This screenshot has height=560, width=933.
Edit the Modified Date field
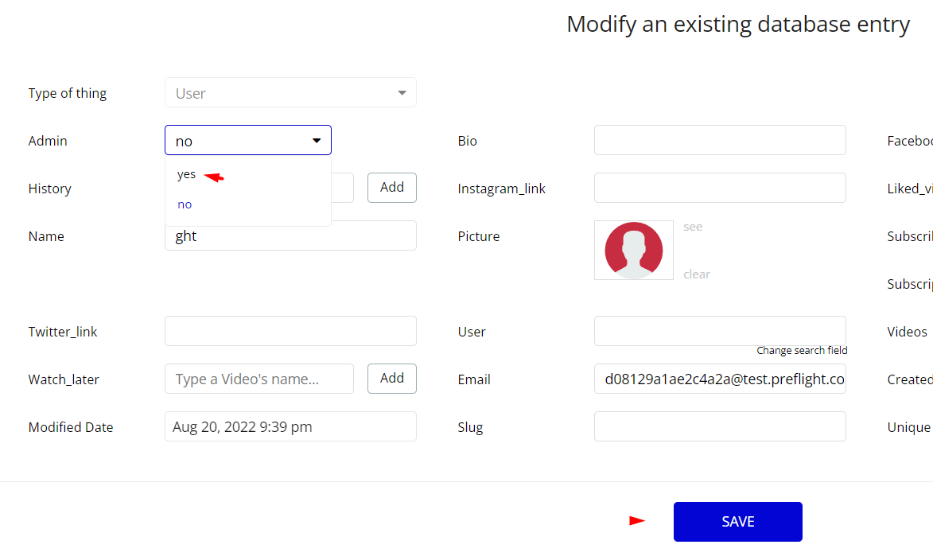coord(290,426)
